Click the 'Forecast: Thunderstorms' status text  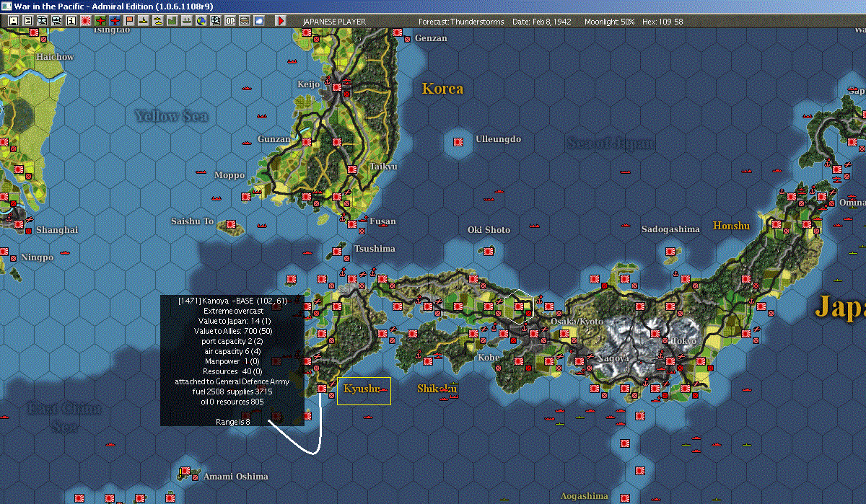461,22
